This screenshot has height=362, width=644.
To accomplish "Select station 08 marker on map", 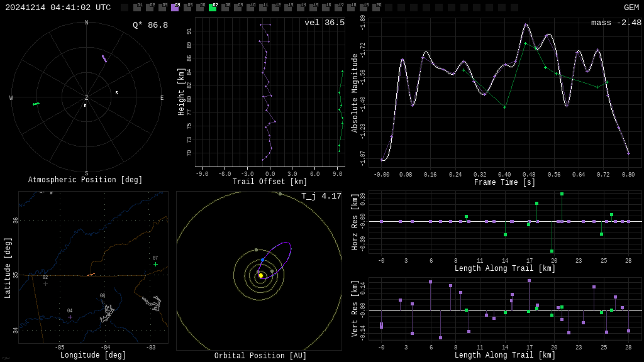I will click(x=103, y=302).
